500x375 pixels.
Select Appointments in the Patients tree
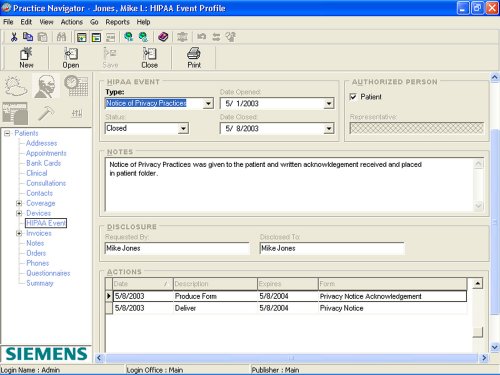click(x=46, y=153)
